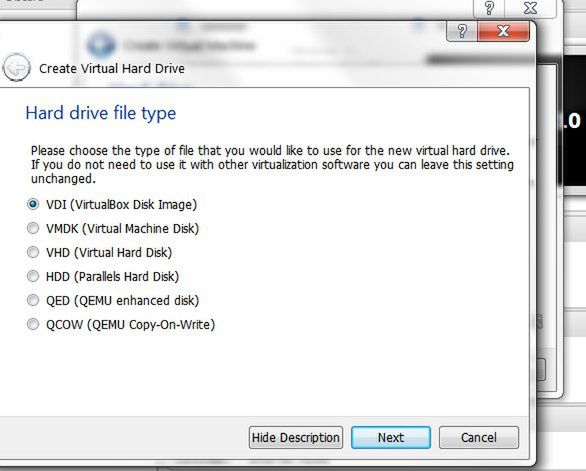Click the Hide Description button
This screenshot has width=586, height=471.
pyautogui.click(x=296, y=437)
